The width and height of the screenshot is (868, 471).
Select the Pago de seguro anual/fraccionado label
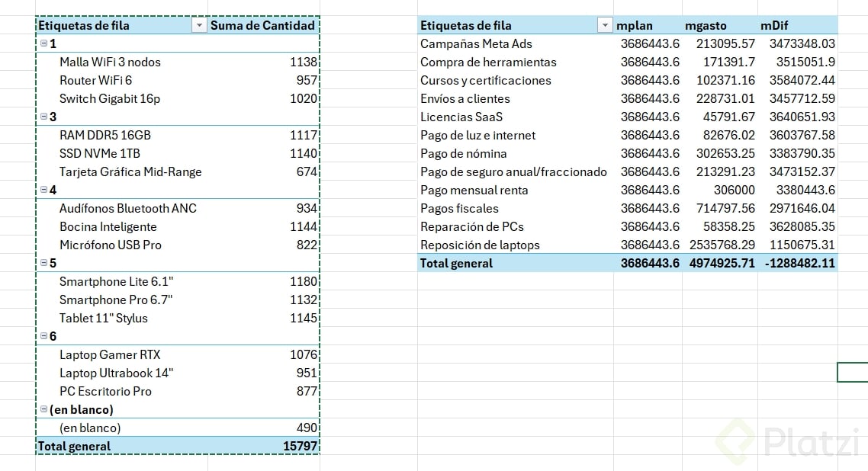[x=513, y=172]
